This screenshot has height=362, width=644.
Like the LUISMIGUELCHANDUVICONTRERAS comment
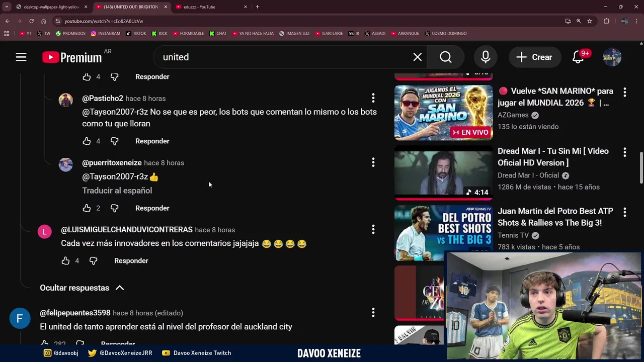pyautogui.click(x=65, y=261)
